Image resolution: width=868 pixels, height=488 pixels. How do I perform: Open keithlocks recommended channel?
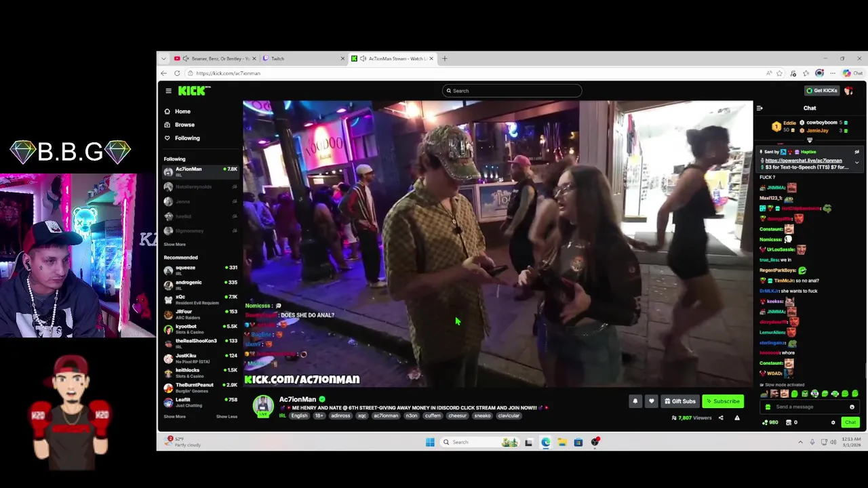[201, 373]
